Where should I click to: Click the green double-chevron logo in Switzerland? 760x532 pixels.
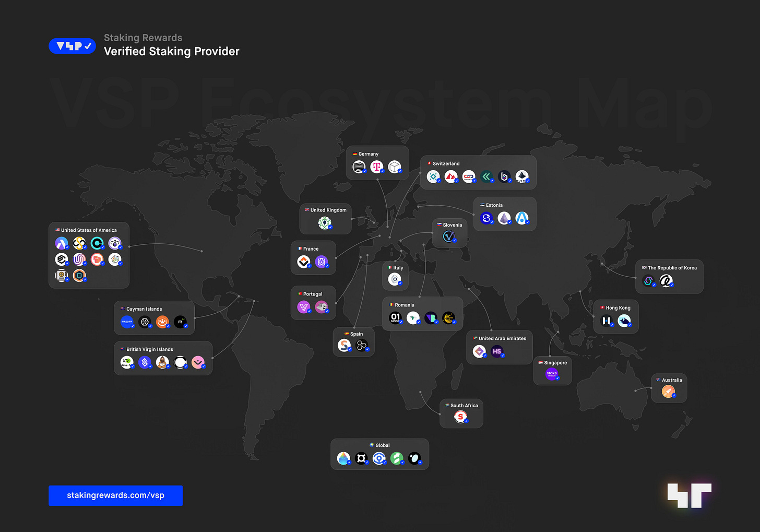pyautogui.click(x=486, y=176)
